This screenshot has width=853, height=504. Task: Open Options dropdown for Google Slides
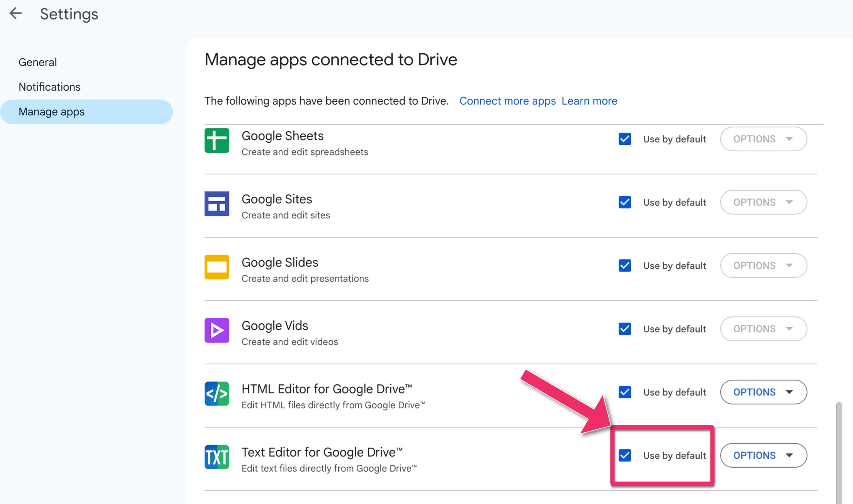pyautogui.click(x=763, y=266)
